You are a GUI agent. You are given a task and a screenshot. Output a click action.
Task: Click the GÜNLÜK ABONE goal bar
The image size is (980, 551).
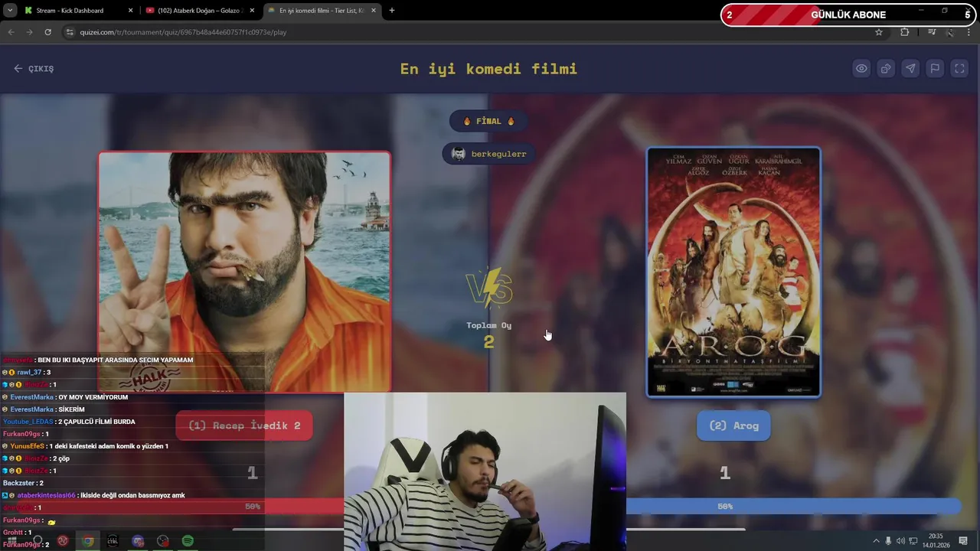848,15
